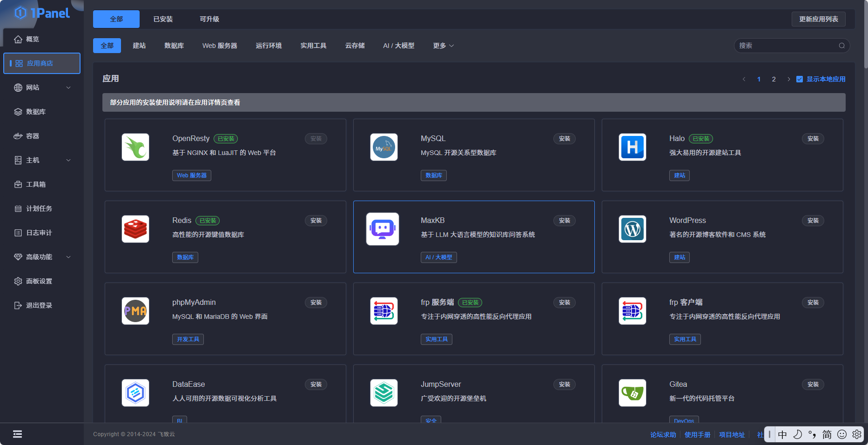Toggle the IME 中 language mode
Image resolution: width=868 pixels, height=445 pixels.
tap(782, 434)
